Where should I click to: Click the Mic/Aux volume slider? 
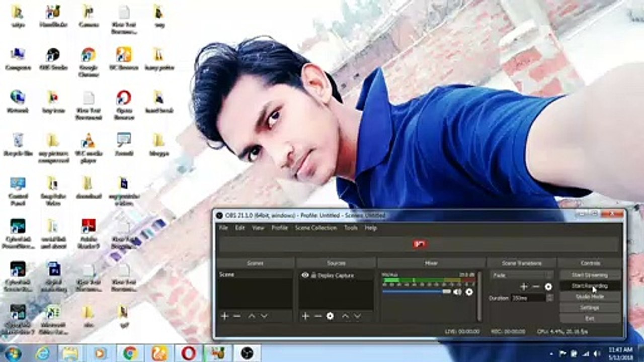click(x=416, y=292)
